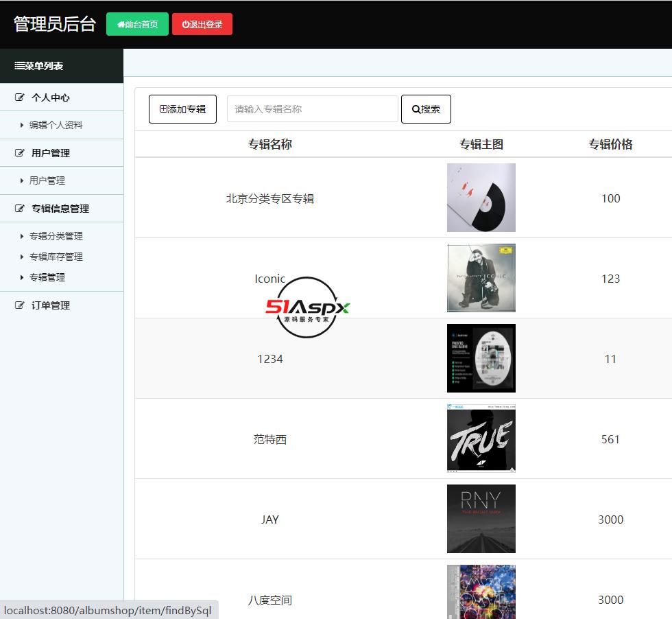Screen dimensions: 672x619
Task: Click the edit icon beside 订单管理
Action: [x=20, y=305]
